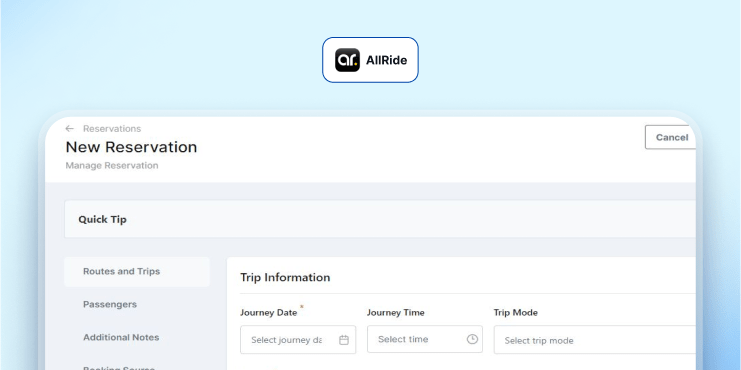This screenshot has height=370, width=741.
Task: Click the Journey Time field
Action: click(425, 339)
